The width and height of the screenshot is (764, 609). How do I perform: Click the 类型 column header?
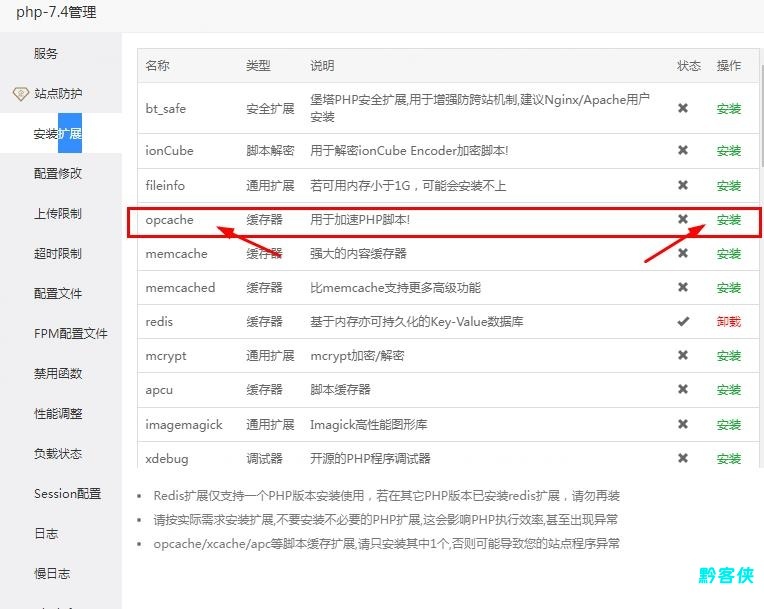coord(258,65)
